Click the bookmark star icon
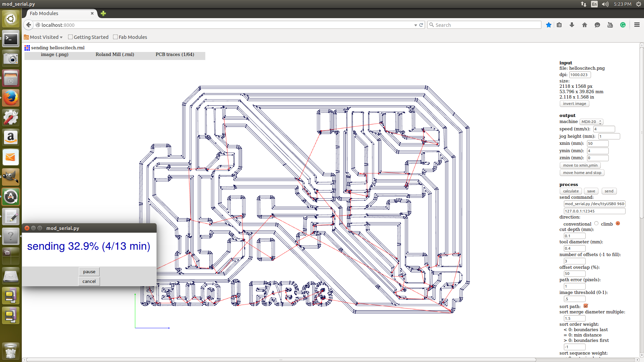This screenshot has height=362, width=644. (548, 25)
